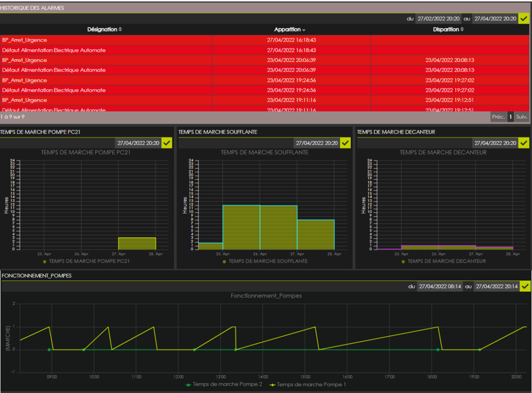This screenshot has height=393, width=532.
Task: Edit the alarm history end date field
Action: click(495, 19)
